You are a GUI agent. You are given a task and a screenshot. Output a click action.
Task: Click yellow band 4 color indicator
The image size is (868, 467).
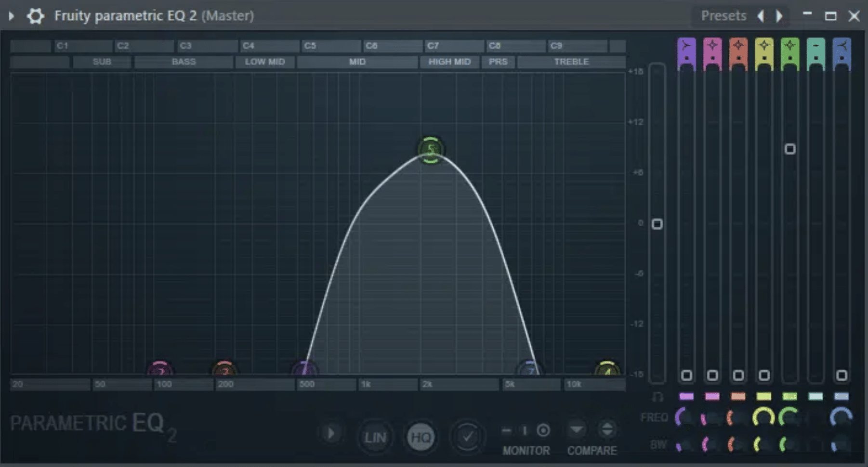(x=764, y=397)
